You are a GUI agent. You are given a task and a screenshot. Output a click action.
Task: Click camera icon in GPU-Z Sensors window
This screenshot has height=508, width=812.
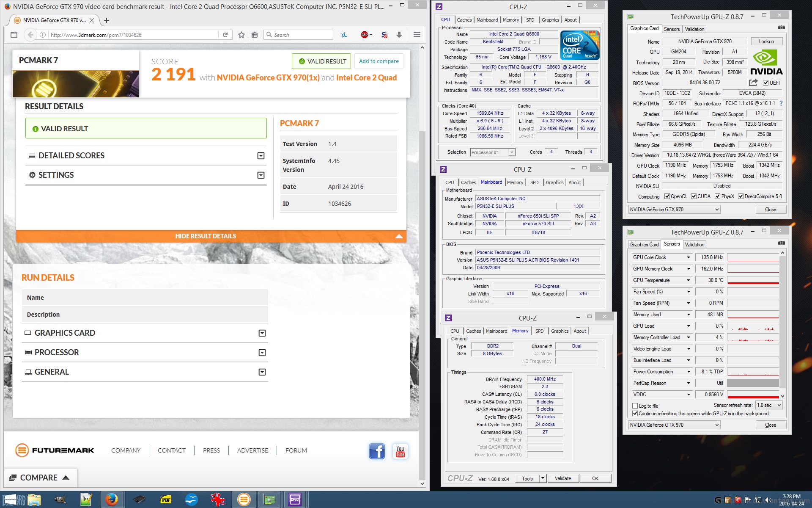(x=782, y=243)
